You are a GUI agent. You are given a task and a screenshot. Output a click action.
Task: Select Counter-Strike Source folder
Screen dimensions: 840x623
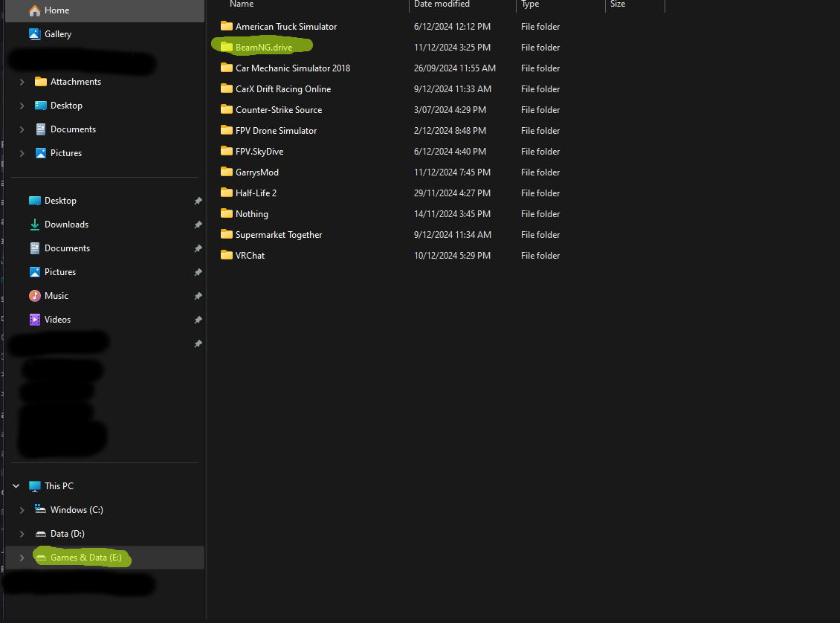[x=279, y=110]
